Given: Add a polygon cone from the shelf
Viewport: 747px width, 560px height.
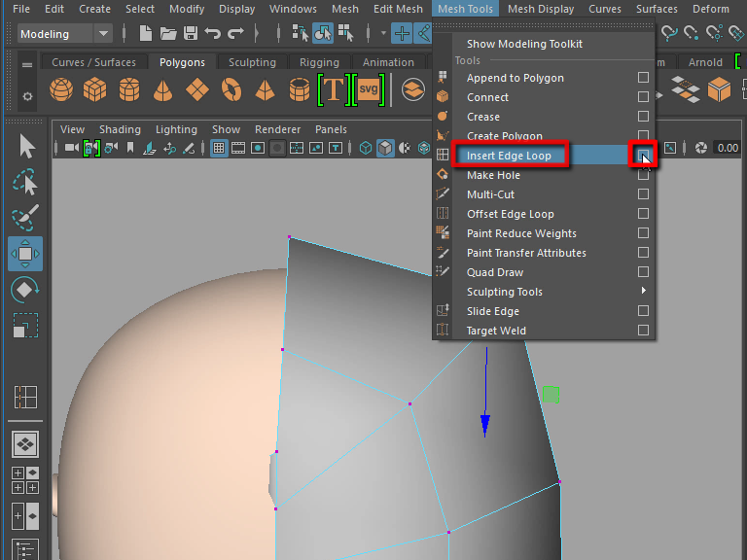Looking at the screenshot, I should [x=163, y=91].
